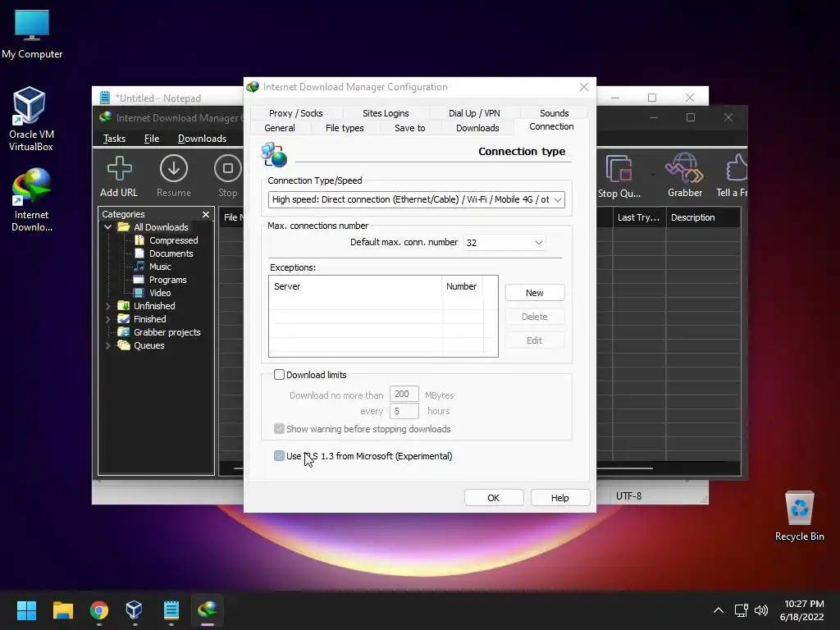Open Google Chrome from the taskbar
840x630 pixels.
pyautogui.click(x=99, y=610)
